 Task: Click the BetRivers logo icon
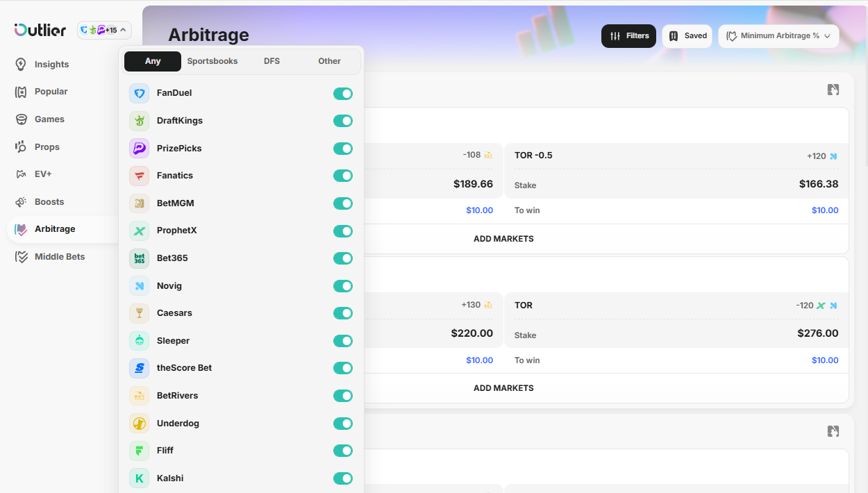[140, 396]
